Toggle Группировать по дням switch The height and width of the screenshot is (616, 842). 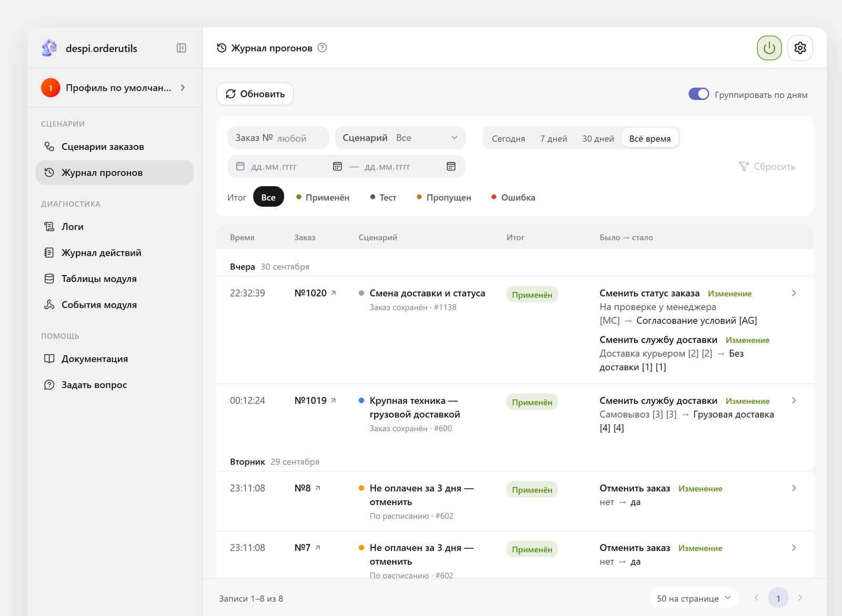tap(699, 94)
